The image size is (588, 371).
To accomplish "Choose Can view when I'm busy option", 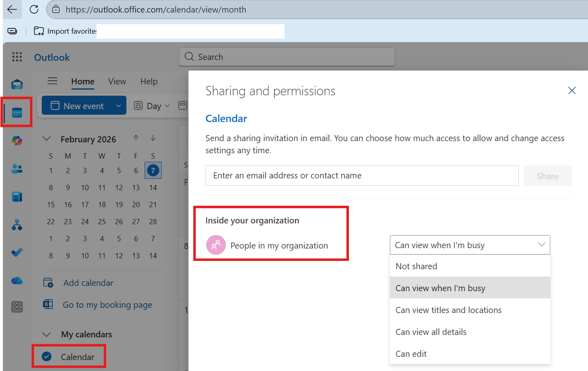I will pyautogui.click(x=470, y=288).
